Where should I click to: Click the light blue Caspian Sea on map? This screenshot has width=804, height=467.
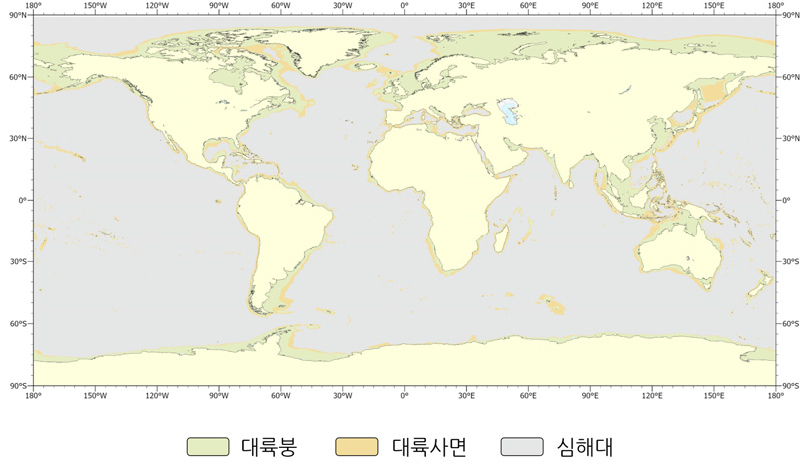[x=509, y=112]
